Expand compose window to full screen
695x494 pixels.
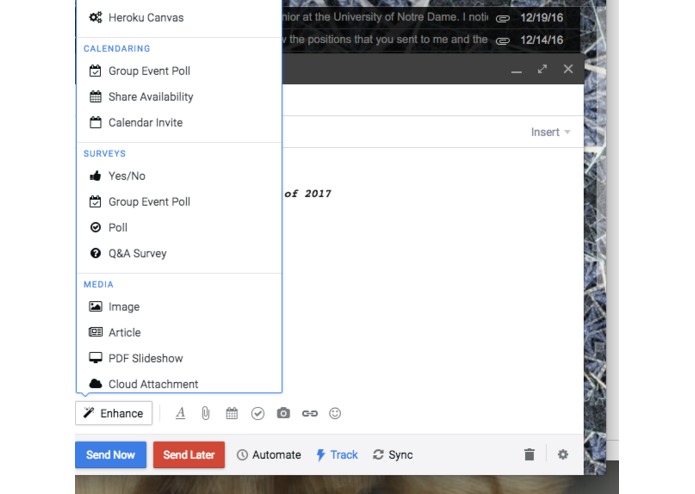pos(542,69)
